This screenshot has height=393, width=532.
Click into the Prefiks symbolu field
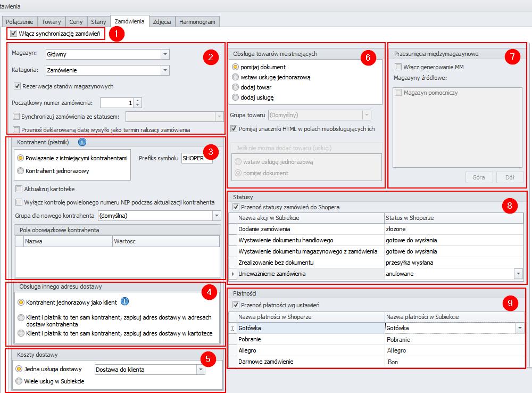(x=197, y=158)
